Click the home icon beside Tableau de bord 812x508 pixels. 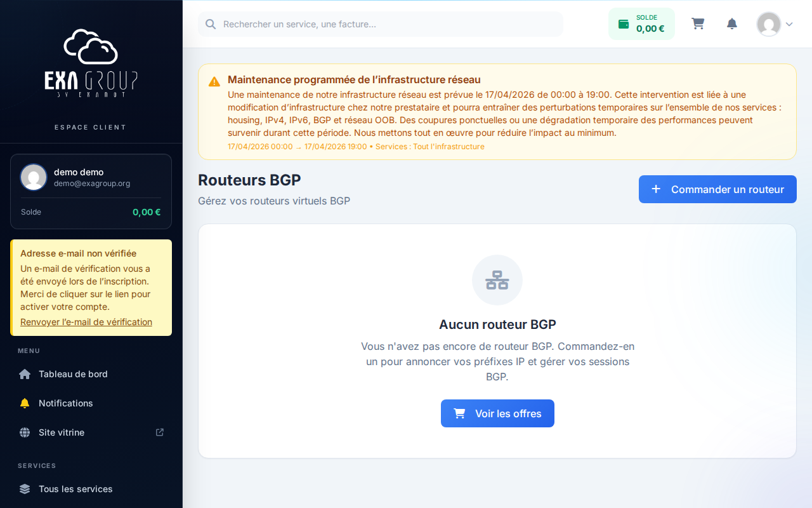click(x=25, y=374)
